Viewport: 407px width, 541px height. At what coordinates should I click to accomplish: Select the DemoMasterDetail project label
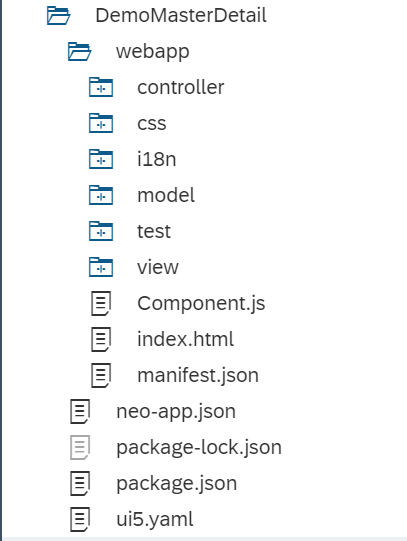point(181,16)
